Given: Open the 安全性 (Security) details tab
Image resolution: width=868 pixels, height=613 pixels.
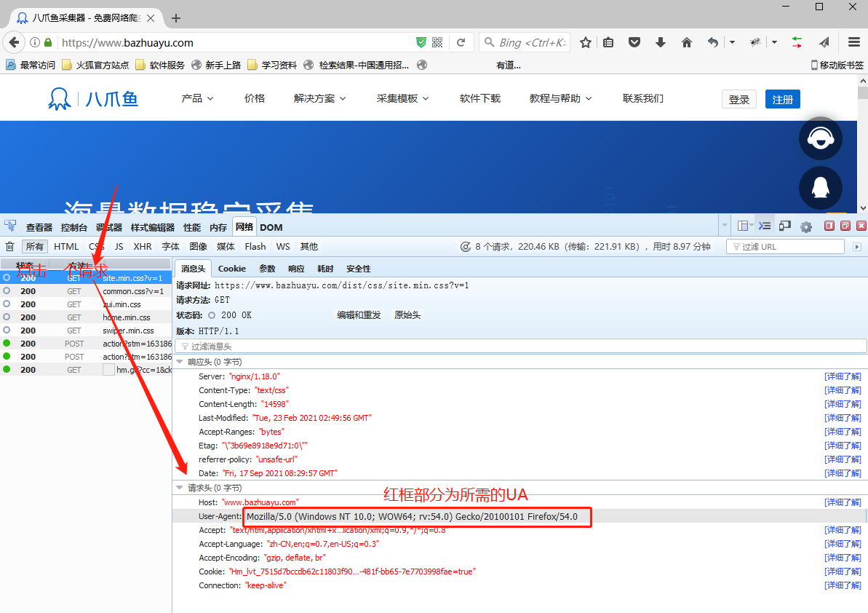Looking at the screenshot, I should [358, 269].
